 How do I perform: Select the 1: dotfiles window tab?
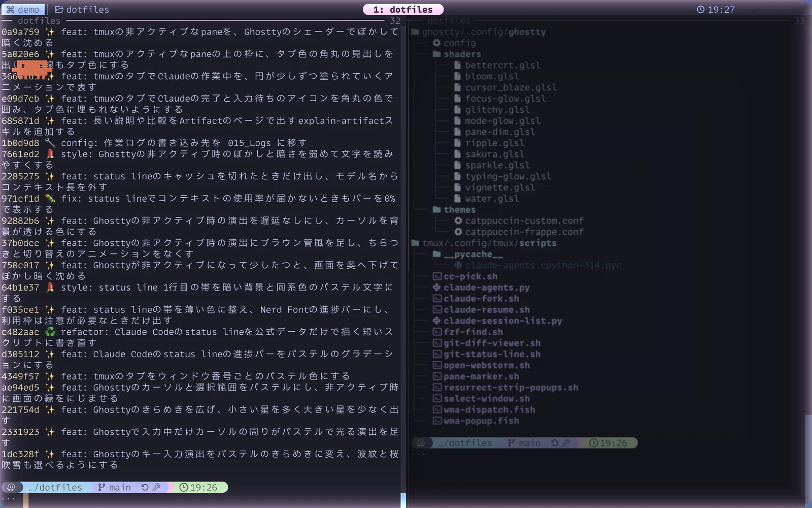coord(403,10)
